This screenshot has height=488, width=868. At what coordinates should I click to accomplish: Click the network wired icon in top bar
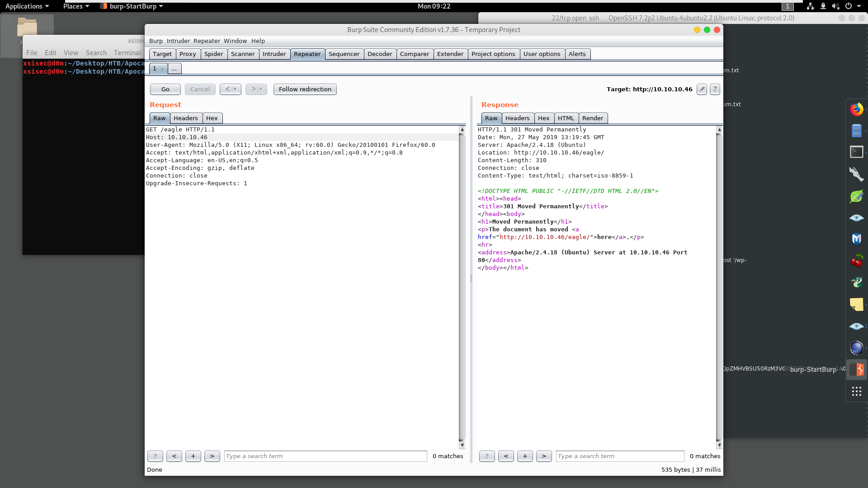810,6
